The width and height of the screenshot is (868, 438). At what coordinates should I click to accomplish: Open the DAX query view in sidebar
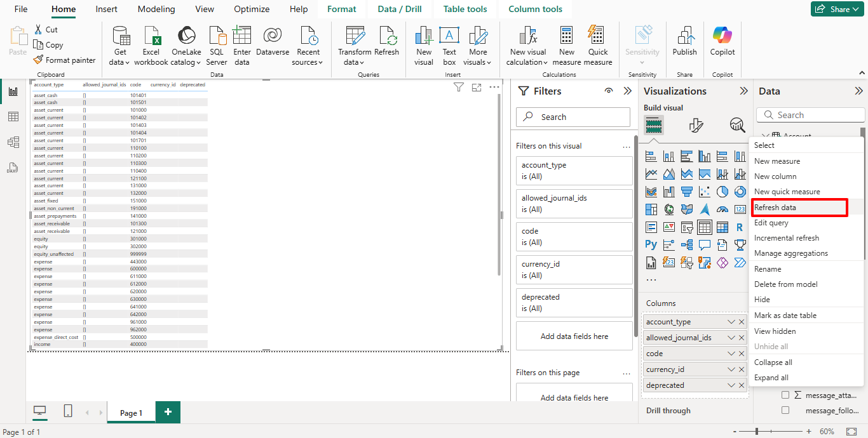pyautogui.click(x=13, y=168)
